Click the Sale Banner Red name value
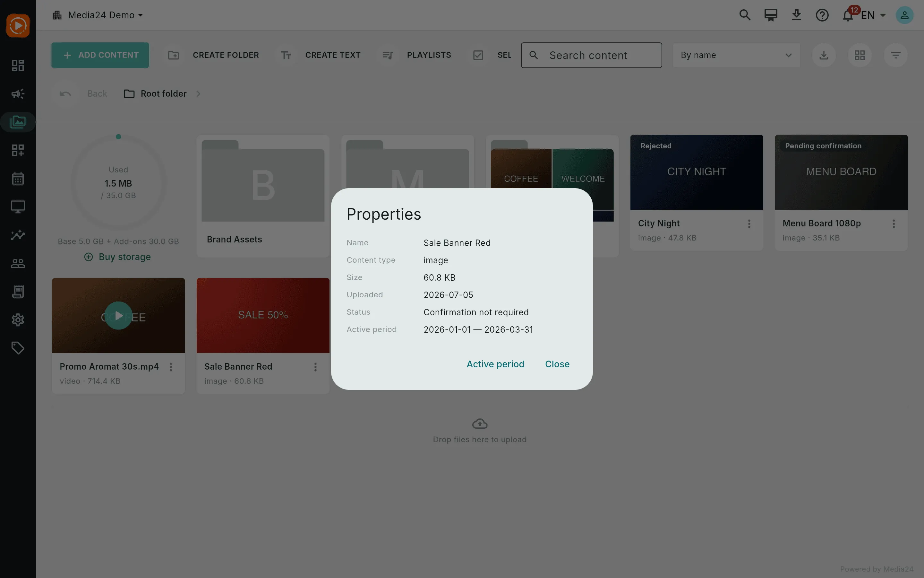This screenshot has width=924, height=578. tap(457, 243)
